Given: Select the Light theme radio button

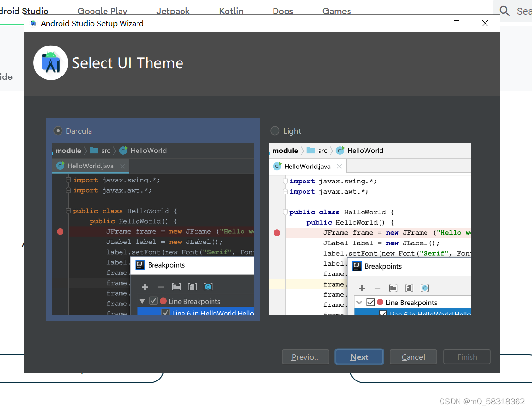Looking at the screenshot, I should (x=275, y=131).
